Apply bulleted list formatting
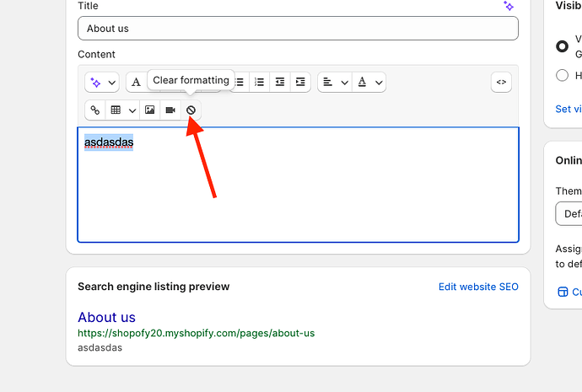582x392 pixels. pyautogui.click(x=240, y=82)
